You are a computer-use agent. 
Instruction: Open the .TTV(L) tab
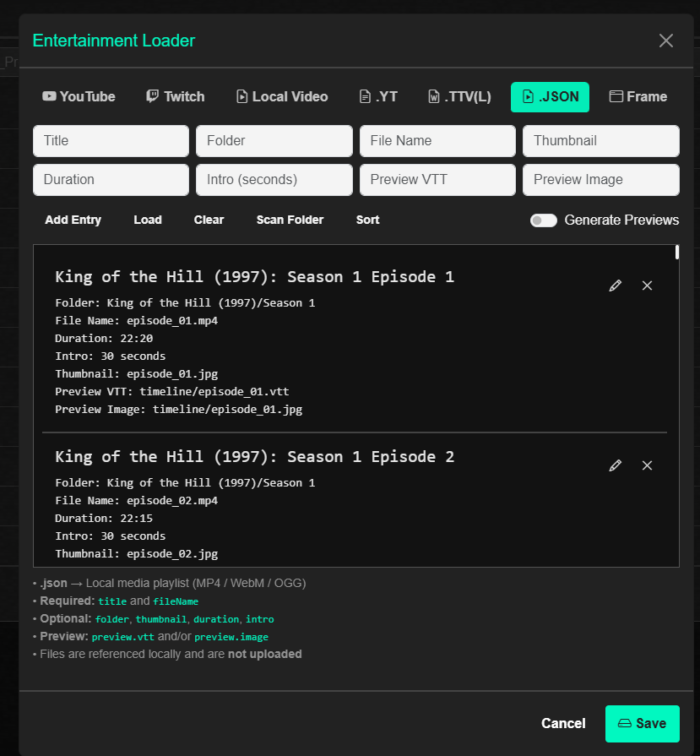coord(459,96)
